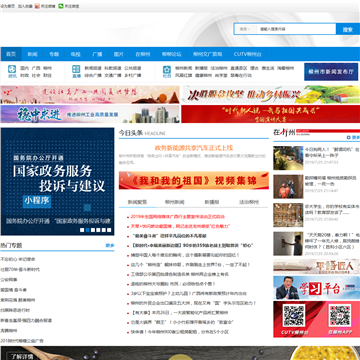Select the last carousel indicator dot
This screenshot has width=360, height=360.
[x=109, y=230]
